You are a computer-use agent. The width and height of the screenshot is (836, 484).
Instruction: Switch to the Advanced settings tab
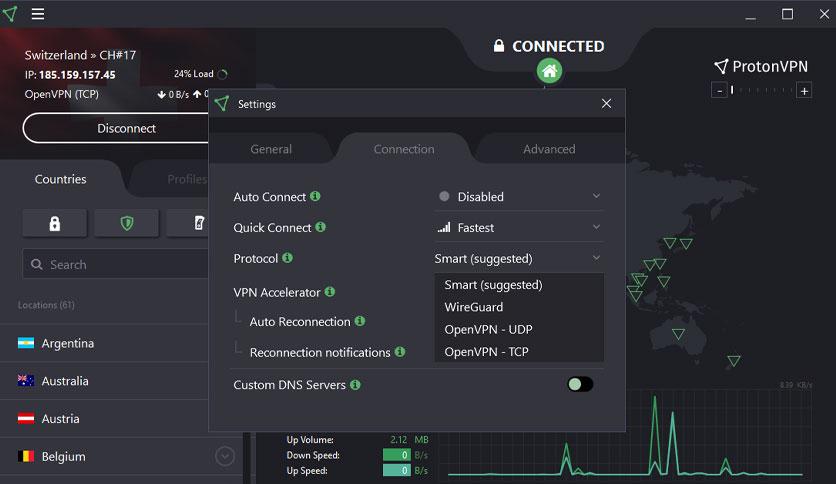tap(549, 149)
